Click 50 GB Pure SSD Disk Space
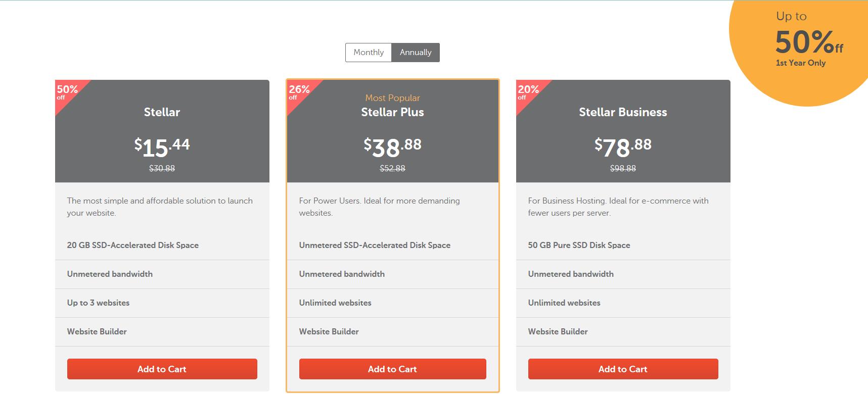This screenshot has width=868, height=394. tap(579, 245)
